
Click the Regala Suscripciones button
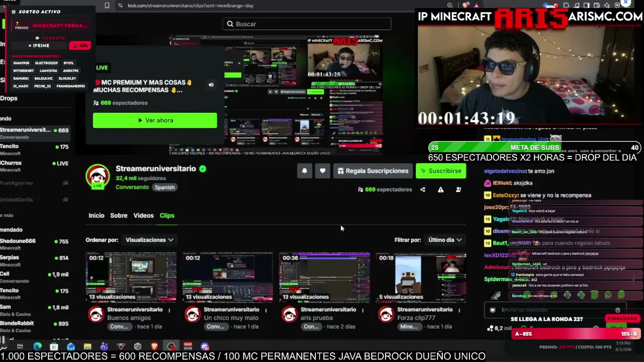(x=373, y=171)
